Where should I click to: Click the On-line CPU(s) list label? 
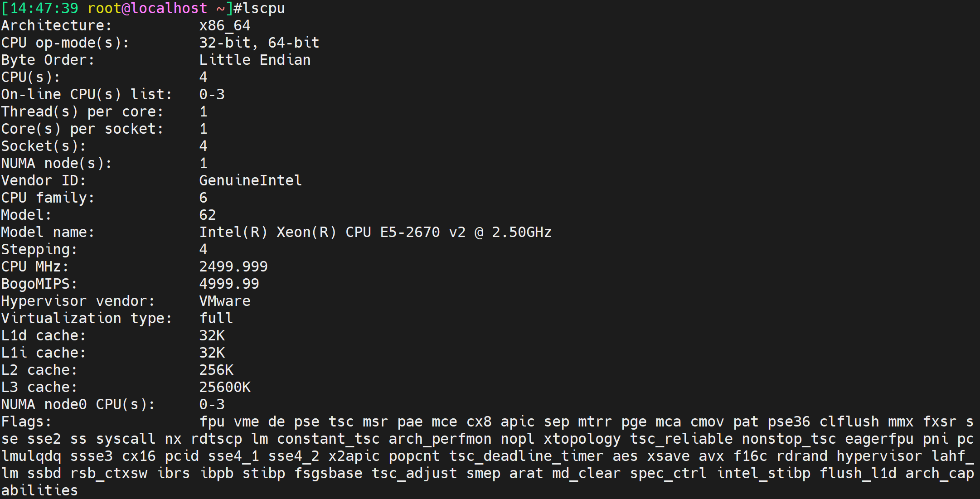point(87,95)
